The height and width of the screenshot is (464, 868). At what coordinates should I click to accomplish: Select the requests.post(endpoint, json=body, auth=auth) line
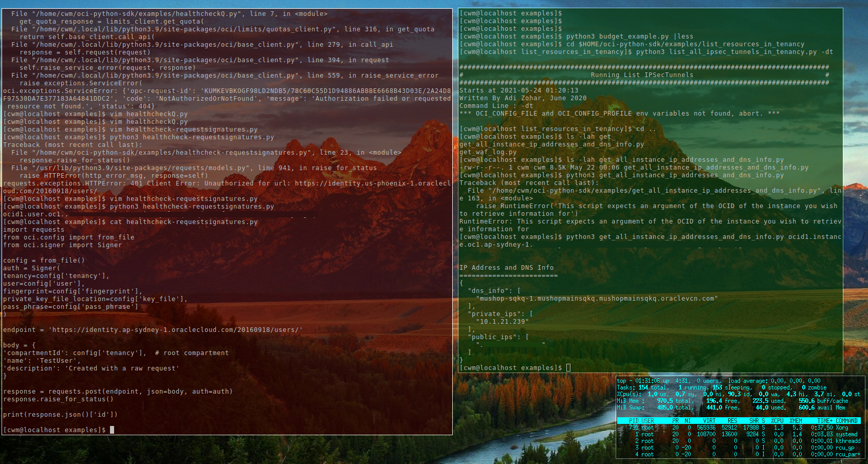(x=118, y=392)
